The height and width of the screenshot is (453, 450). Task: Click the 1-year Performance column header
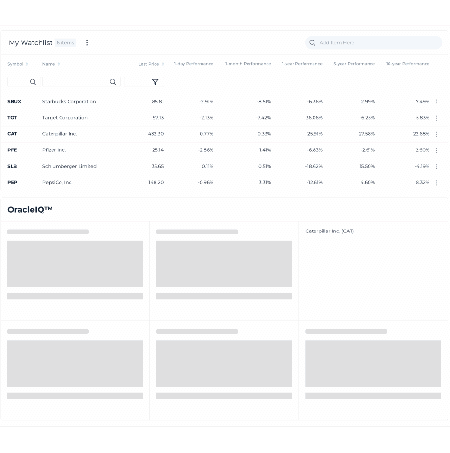(302, 64)
